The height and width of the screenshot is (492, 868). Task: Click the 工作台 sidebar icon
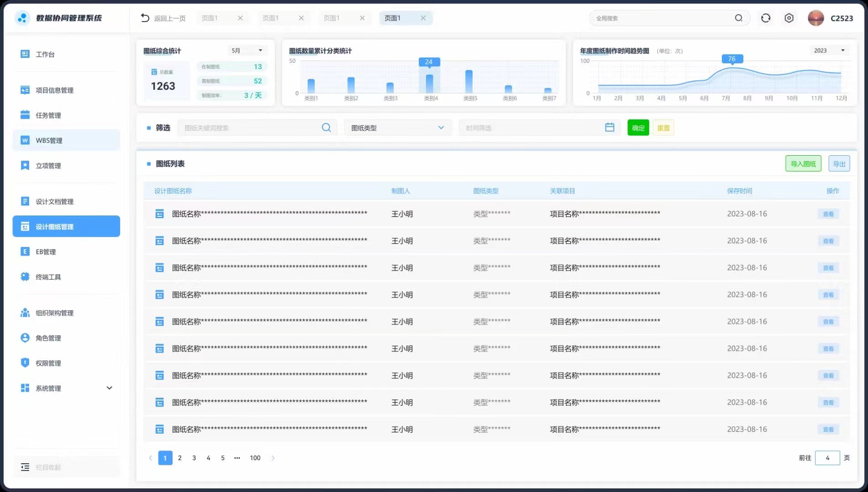click(25, 54)
